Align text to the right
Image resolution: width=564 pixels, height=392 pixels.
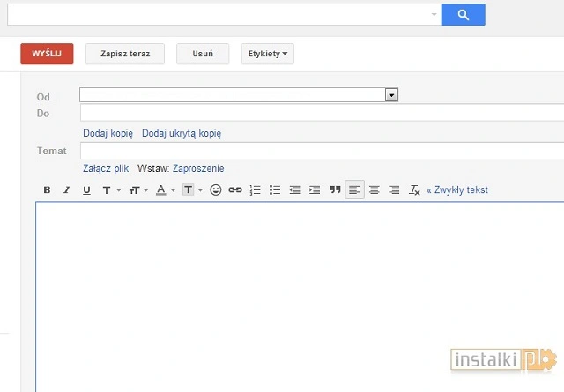click(394, 189)
